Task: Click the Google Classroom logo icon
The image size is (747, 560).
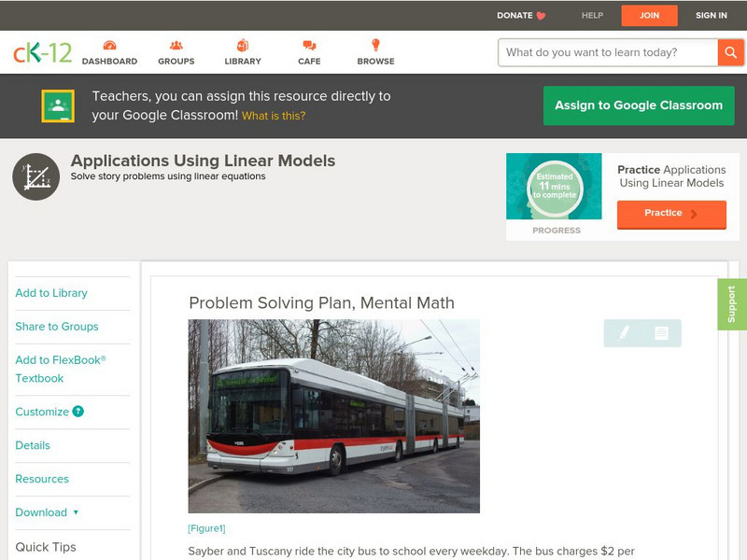Action: tap(58, 105)
